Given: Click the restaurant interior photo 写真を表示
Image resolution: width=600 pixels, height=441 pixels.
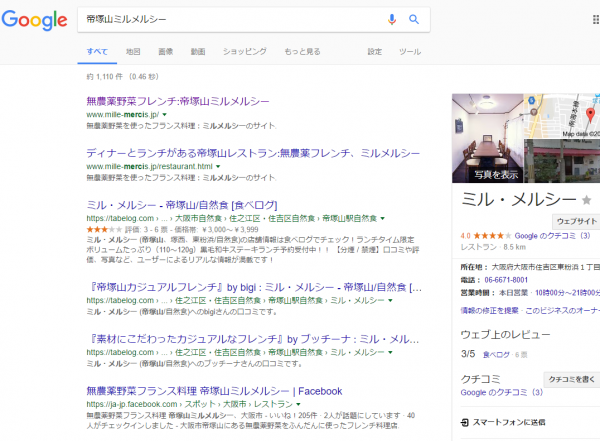Looking at the screenshot, I should (x=488, y=138).
